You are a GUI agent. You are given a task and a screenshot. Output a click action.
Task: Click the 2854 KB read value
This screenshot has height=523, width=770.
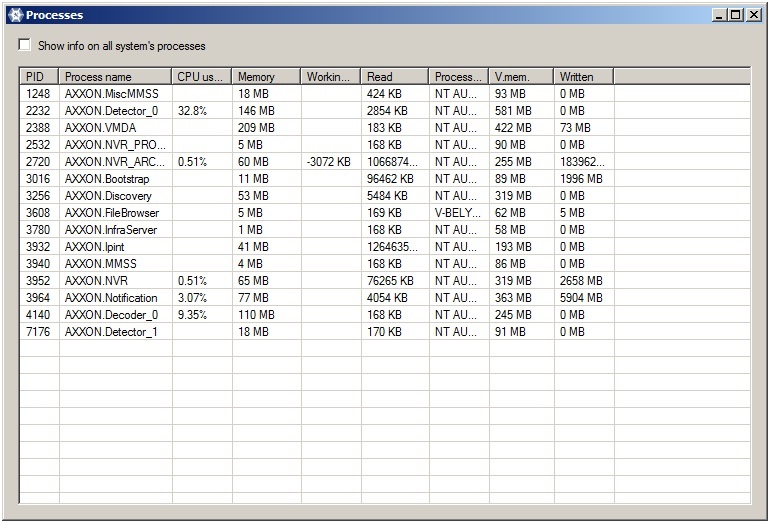click(387, 110)
